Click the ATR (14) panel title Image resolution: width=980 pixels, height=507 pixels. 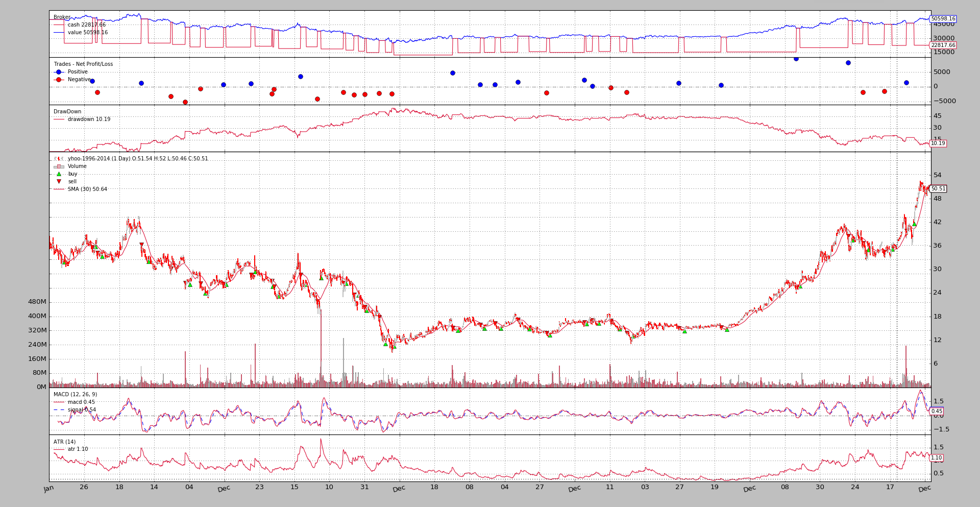tap(64, 442)
